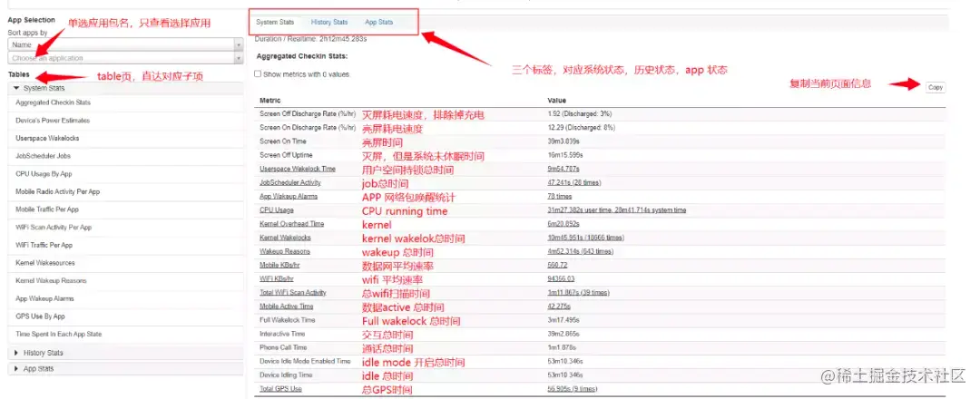Click Screen Off Discharge Rate metric text

(308, 113)
